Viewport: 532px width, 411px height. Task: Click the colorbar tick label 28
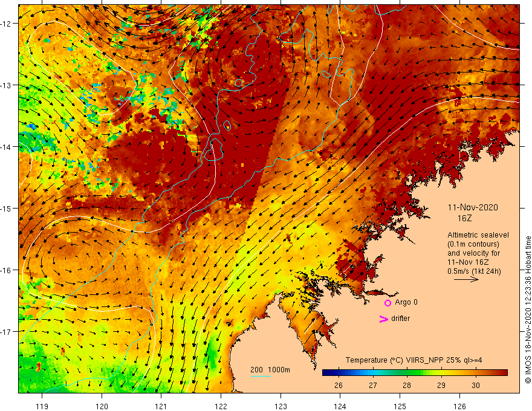[407, 385]
